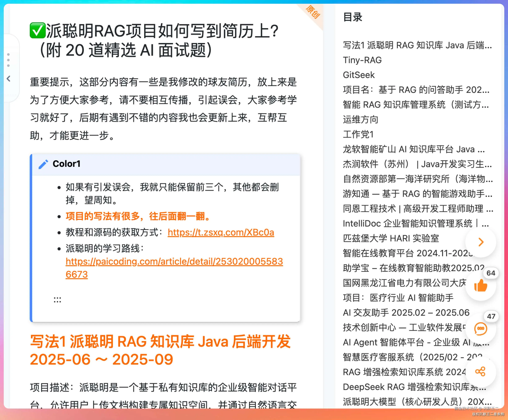Collapse the left sidebar with the chevron
The height and width of the screenshot is (420, 508).
click(9, 79)
